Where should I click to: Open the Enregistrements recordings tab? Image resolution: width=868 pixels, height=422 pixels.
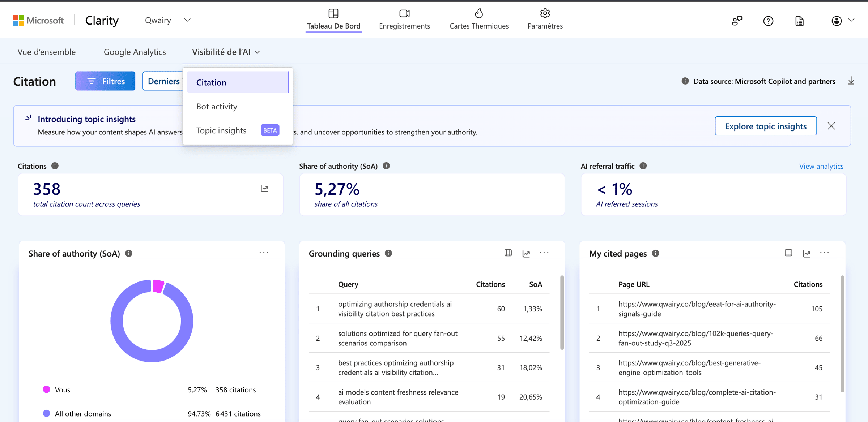point(404,20)
